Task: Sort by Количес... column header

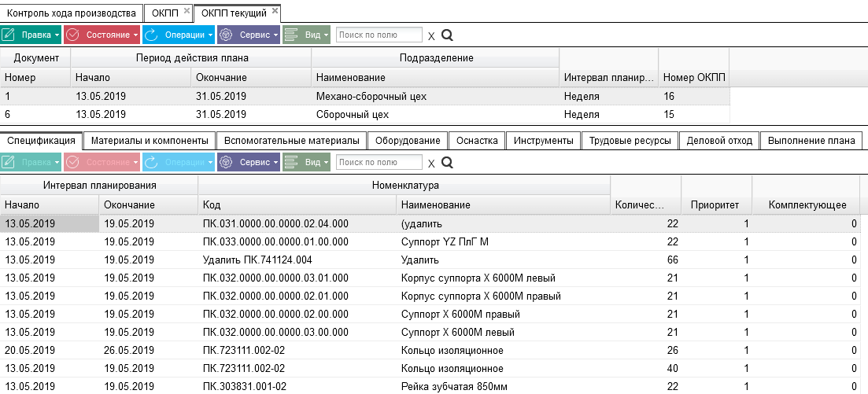Action: pos(645,204)
